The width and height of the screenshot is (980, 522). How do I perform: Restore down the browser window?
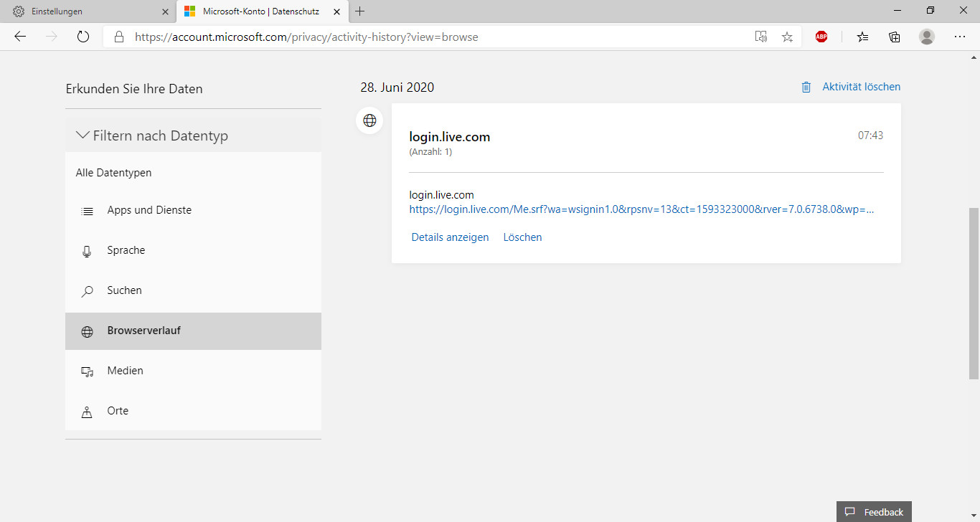930,10
